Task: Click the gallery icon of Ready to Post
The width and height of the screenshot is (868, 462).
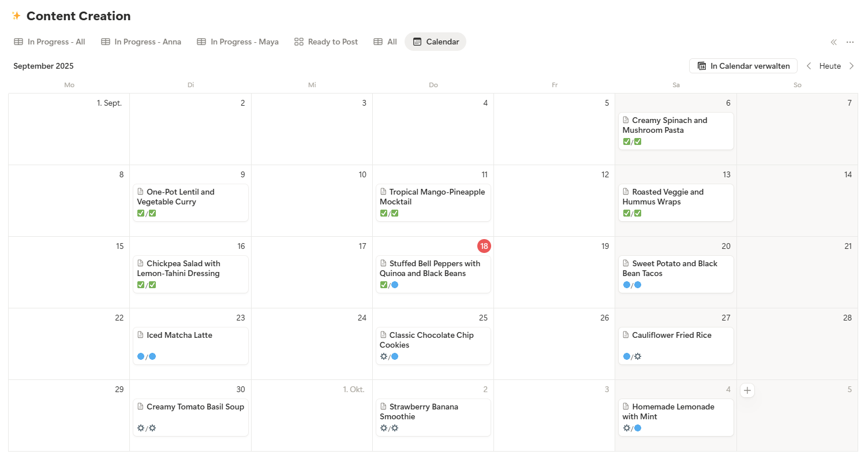Action: [x=299, y=42]
